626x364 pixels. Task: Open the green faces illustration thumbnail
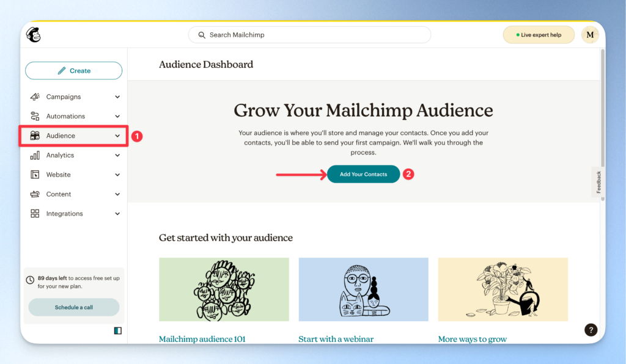coord(224,289)
